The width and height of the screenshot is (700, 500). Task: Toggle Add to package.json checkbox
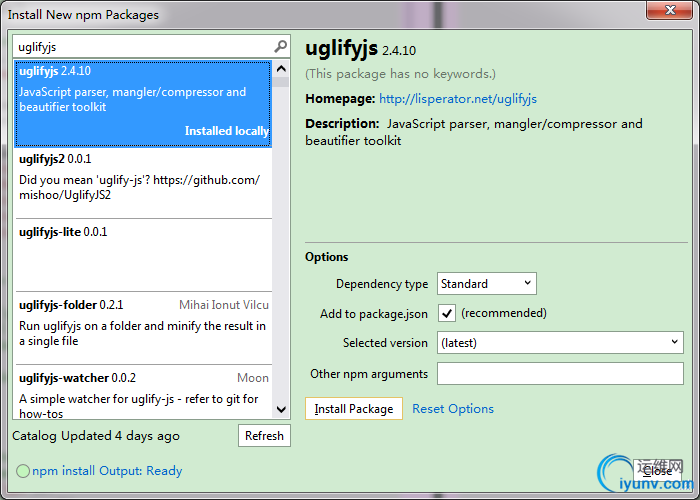[446, 313]
